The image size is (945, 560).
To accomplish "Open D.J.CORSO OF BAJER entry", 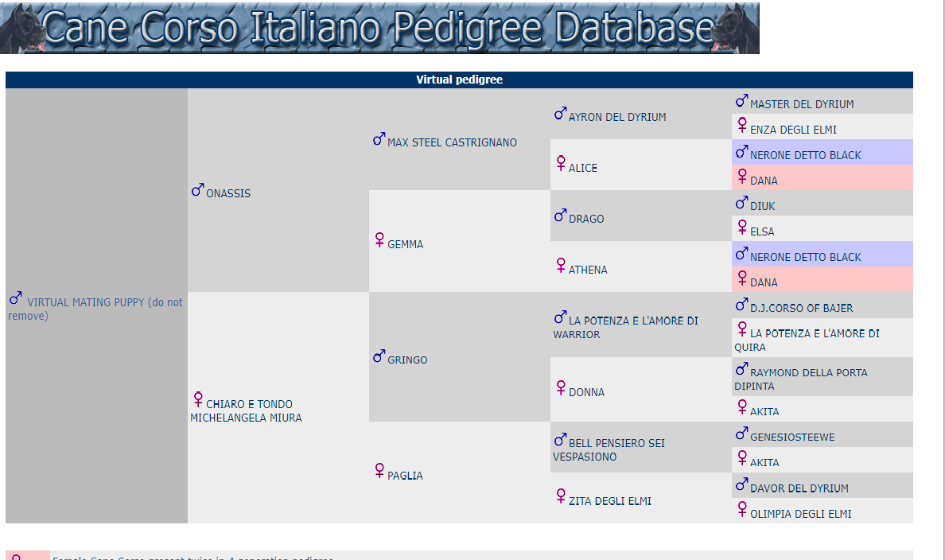I will pos(802,309).
